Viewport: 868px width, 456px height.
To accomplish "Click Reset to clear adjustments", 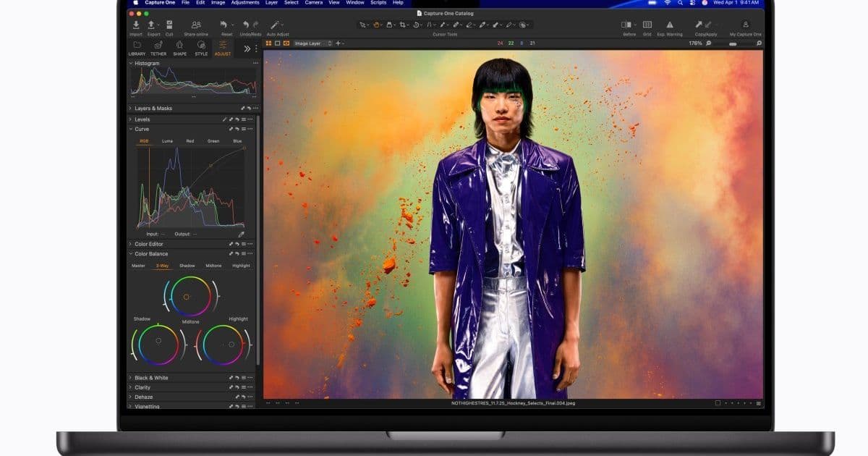I will pyautogui.click(x=225, y=24).
